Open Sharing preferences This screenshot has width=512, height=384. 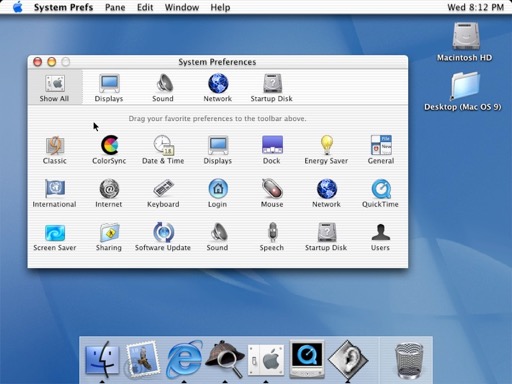point(109,237)
